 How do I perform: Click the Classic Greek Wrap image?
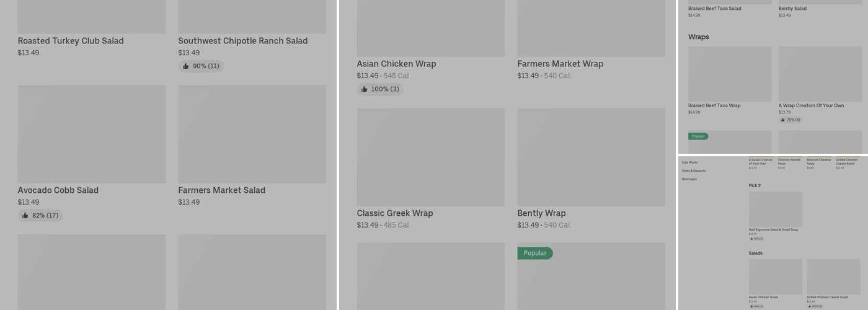430,157
